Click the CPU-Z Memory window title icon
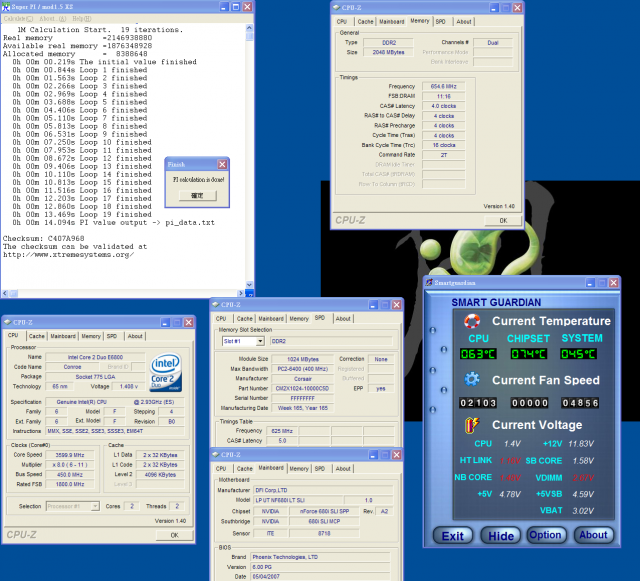The image size is (640, 581). coord(336,8)
